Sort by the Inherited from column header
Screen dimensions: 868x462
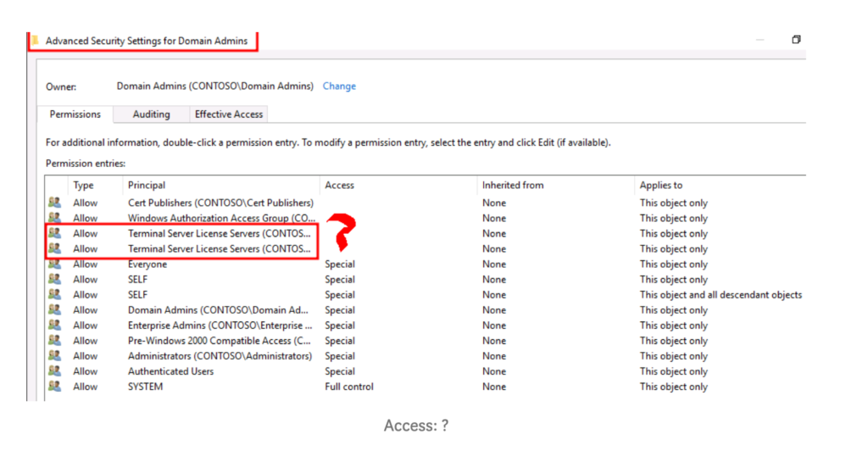(x=513, y=185)
